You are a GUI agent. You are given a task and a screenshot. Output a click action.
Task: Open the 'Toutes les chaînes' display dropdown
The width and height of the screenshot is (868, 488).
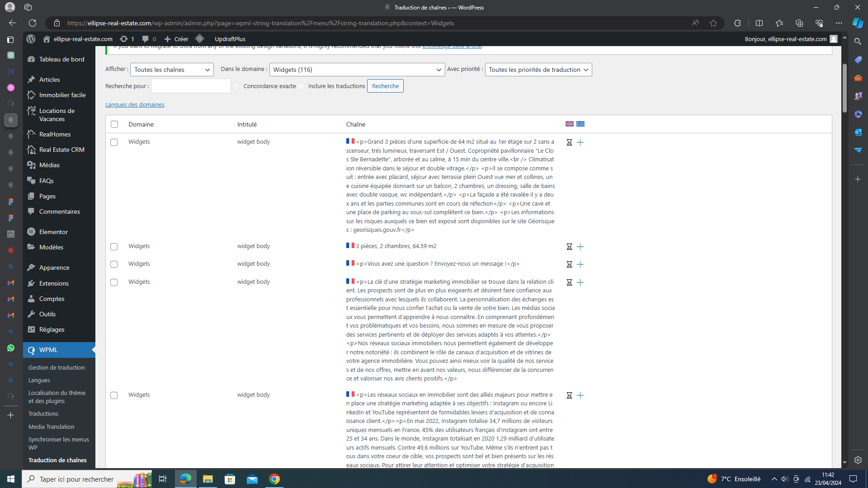click(172, 70)
